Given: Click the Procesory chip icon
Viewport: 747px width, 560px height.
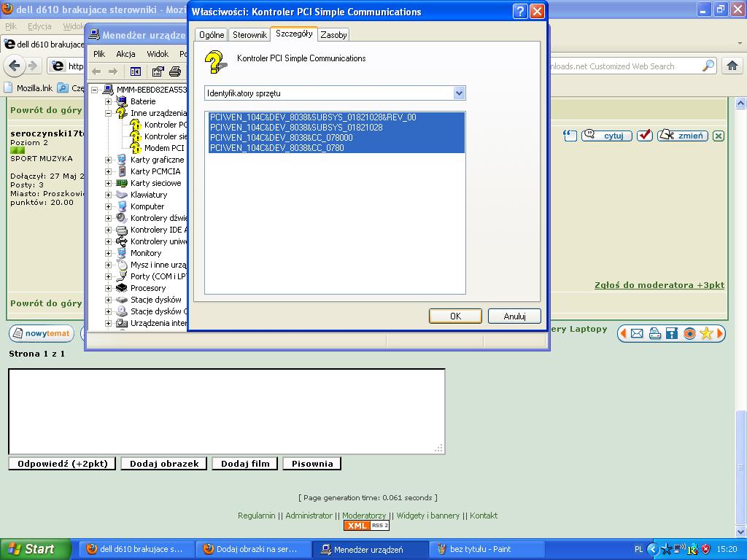Looking at the screenshot, I should click(122, 288).
